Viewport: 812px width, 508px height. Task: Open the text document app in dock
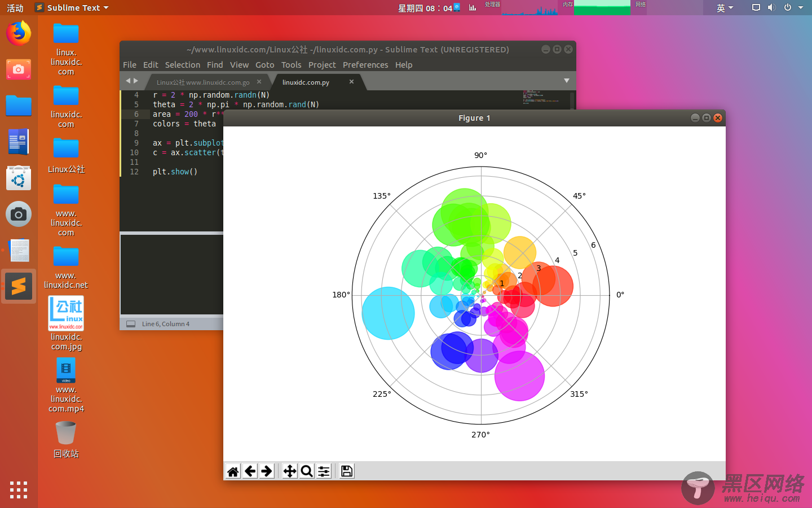tap(19, 250)
